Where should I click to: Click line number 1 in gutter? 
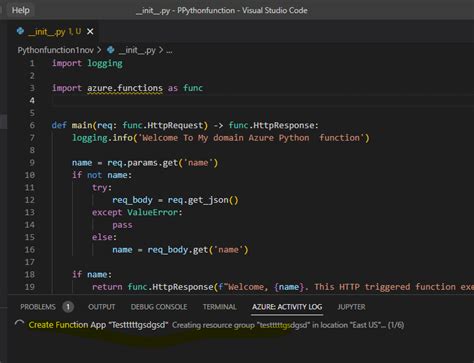[x=32, y=63]
